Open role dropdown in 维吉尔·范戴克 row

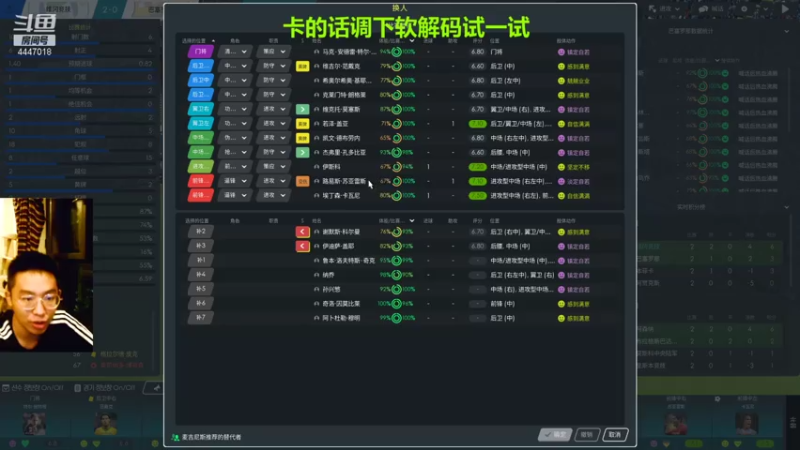click(x=235, y=66)
